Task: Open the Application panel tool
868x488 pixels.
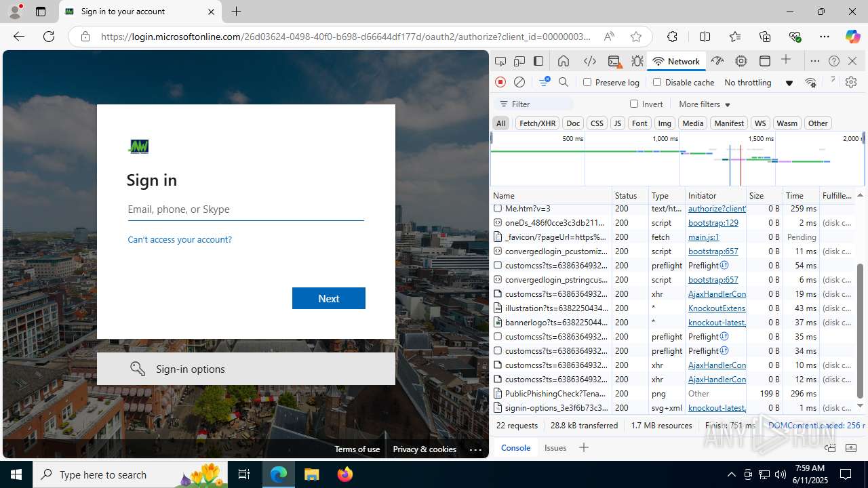Action: [765, 61]
